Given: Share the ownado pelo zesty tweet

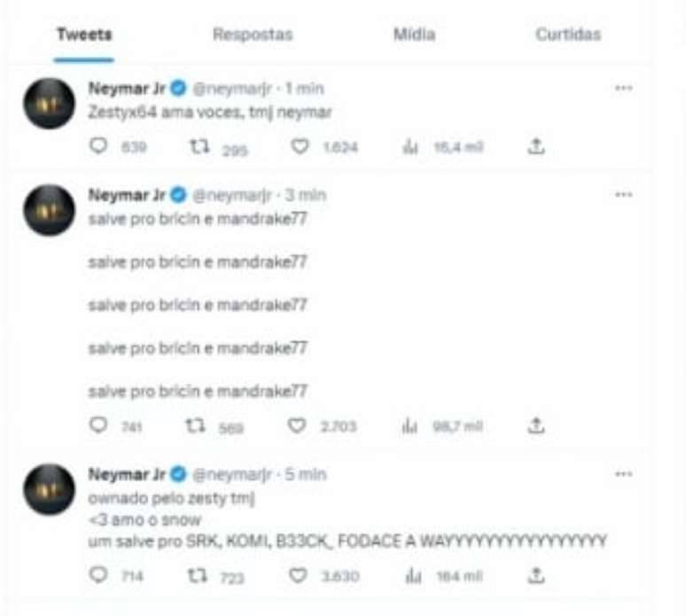Looking at the screenshot, I should pyautogui.click(x=536, y=575).
